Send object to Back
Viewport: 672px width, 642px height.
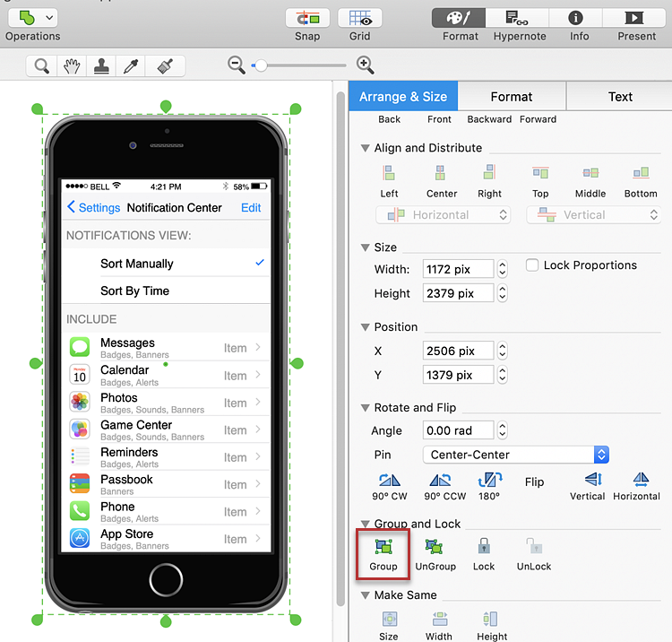point(389,119)
